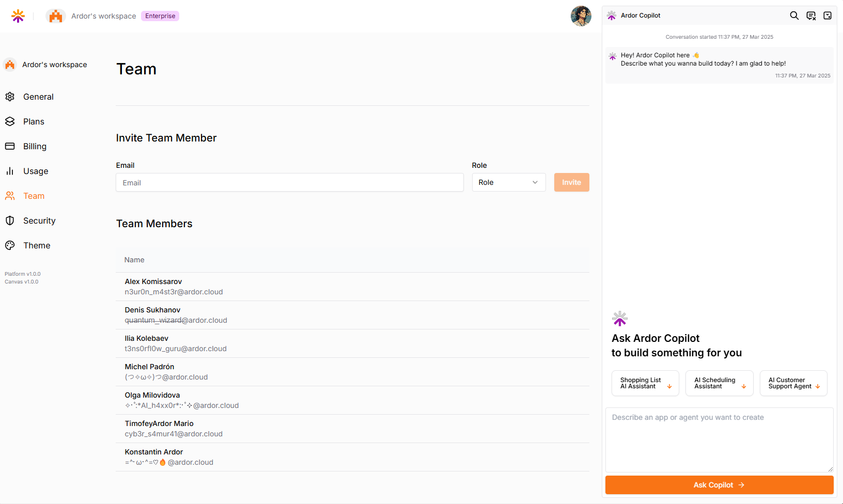The width and height of the screenshot is (843, 504).
Task: Focus the Email input field
Action: point(290,182)
